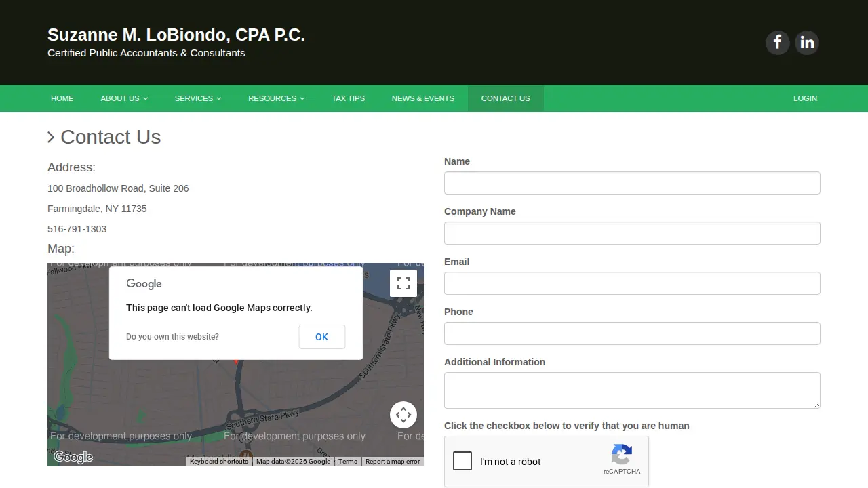Click into the Phone field
The image size is (868, 488).
pos(632,333)
